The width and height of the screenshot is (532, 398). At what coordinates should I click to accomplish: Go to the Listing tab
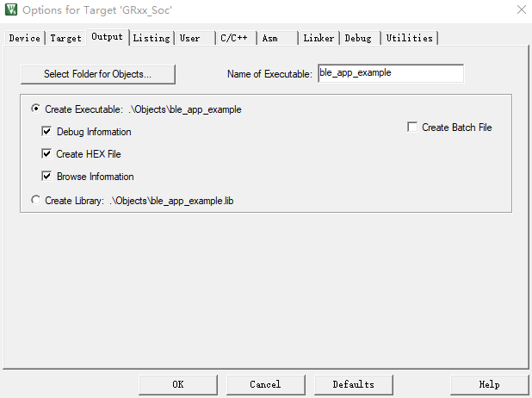(152, 38)
